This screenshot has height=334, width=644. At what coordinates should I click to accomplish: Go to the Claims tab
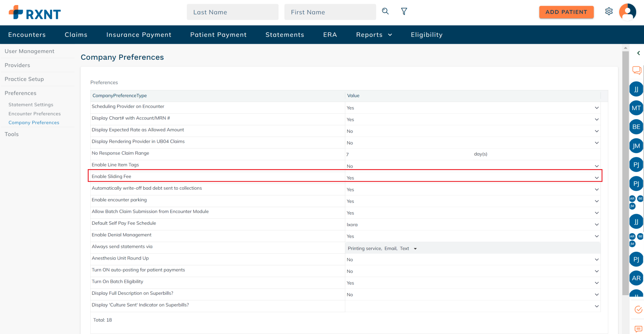tap(76, 35)
